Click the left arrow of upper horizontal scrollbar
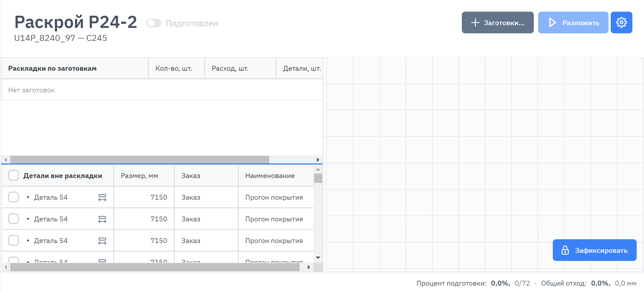644x291 pixels. [x=6, y=160]
